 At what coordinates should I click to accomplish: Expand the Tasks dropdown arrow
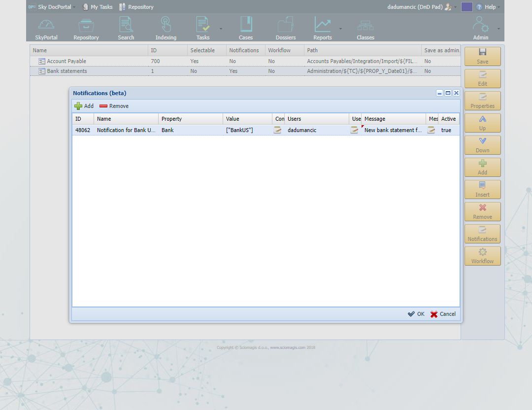tap(221, 29)
